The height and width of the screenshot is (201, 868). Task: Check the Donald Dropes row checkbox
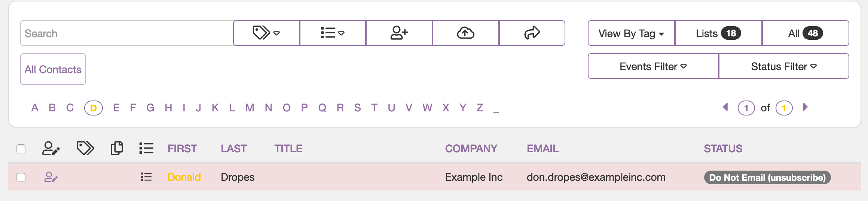tap(21, 177)
